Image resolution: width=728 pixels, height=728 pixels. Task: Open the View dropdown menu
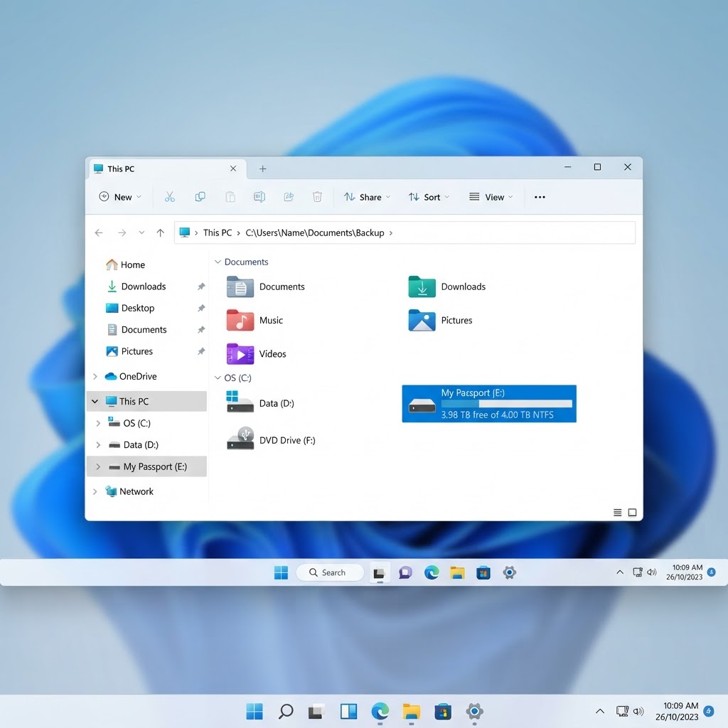tap(491, 197)
